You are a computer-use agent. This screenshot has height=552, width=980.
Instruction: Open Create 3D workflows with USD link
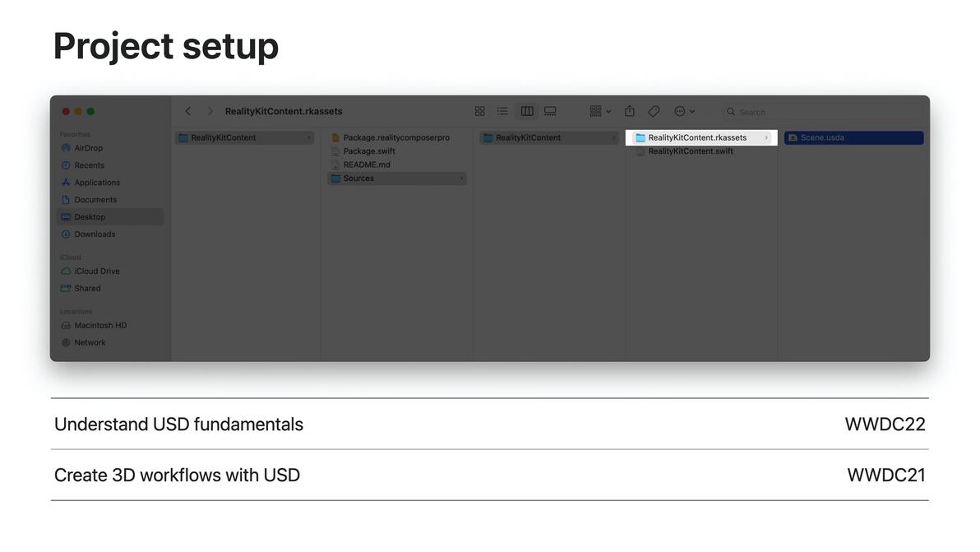(x=177, y=475)
